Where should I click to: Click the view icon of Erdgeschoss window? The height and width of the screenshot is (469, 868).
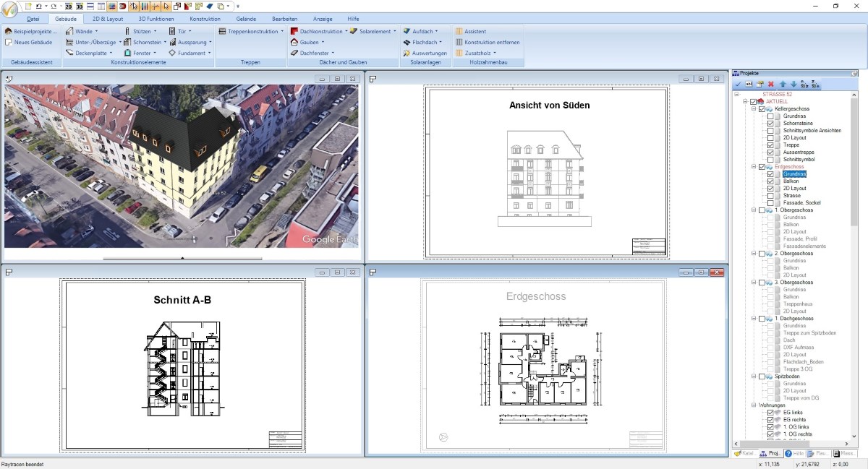pos(373,272)
